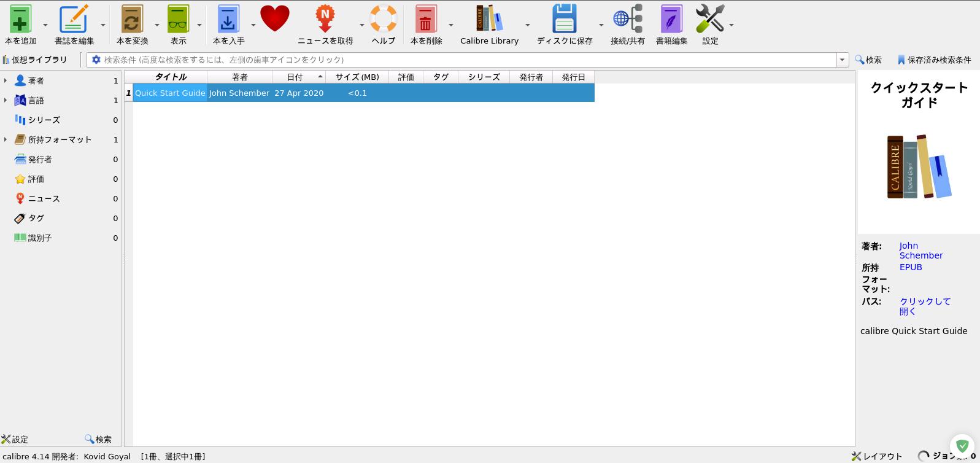980x463 pixels.
Task: Click the レイアウト layout button
Action: [877, 456]
